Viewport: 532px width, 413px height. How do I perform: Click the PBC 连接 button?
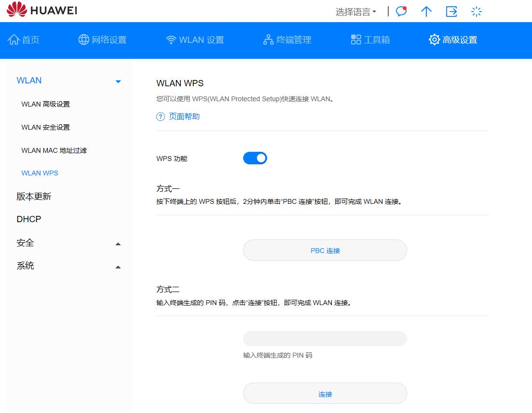pos(325,250)
